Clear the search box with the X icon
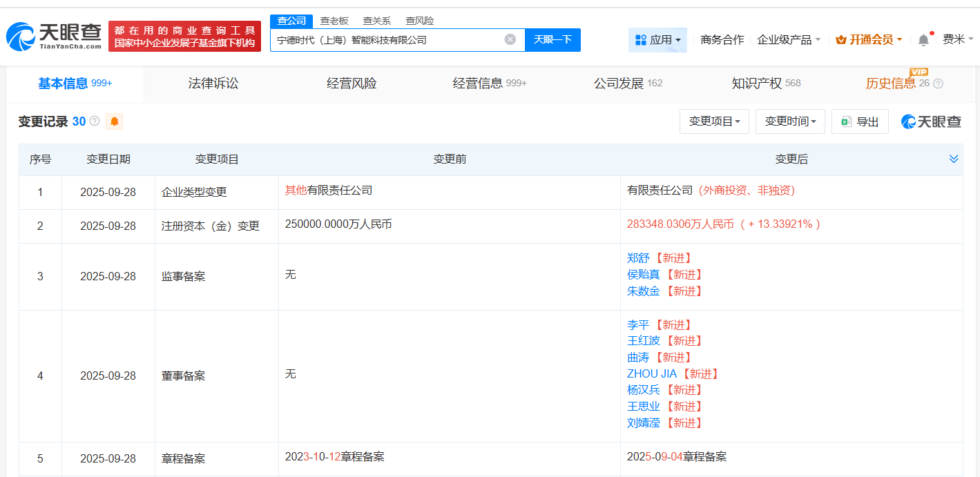Screen dimensions: 980x477 coord(511,39)
